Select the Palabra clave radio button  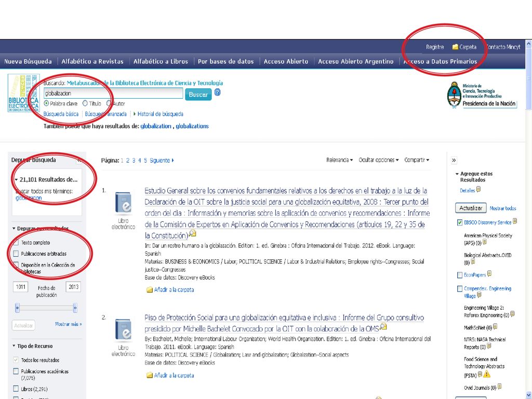pos(46,103)
